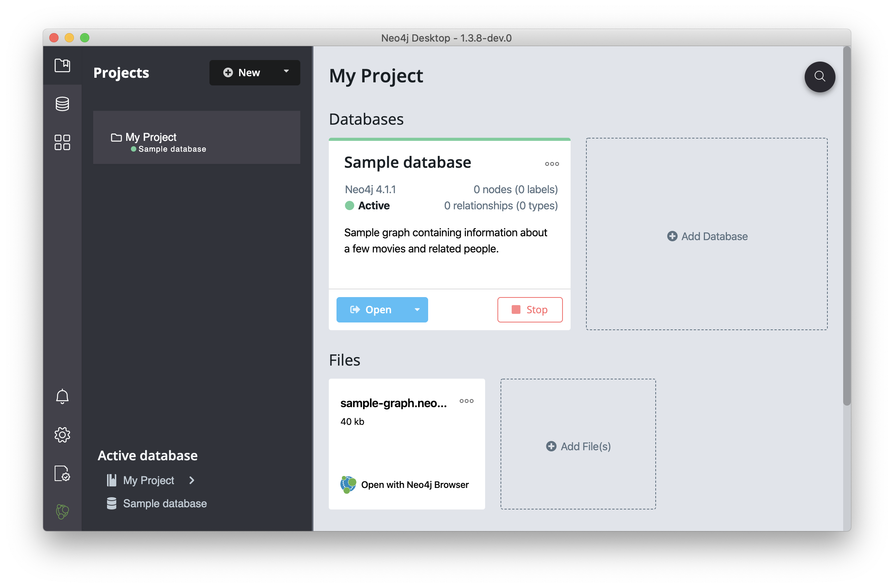Click the Sample graph description text
894x588 pixels.
(445, 241)
